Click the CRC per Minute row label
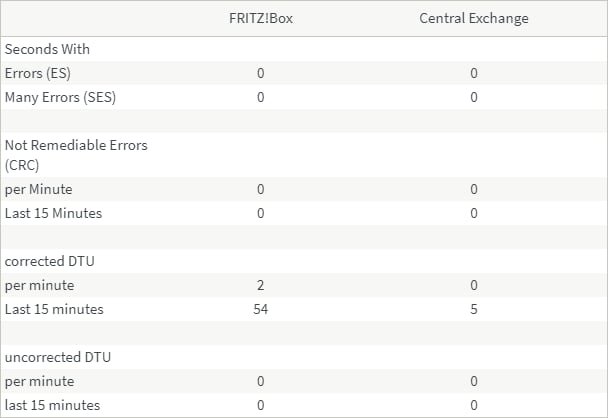 click(39, 189)
